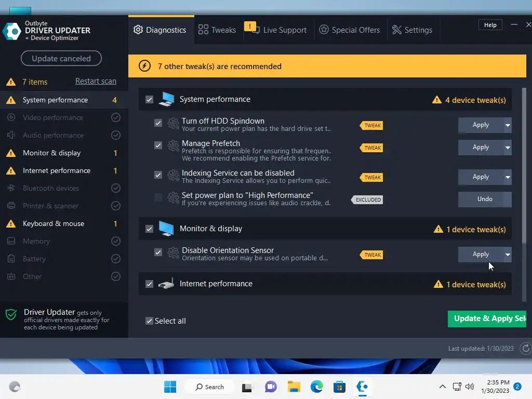Image resolution: width=532 pixels, height=399 pixels.
Task: Open the Chat app in taskbar
Action: pyautogui.click(x=271, y=387)
